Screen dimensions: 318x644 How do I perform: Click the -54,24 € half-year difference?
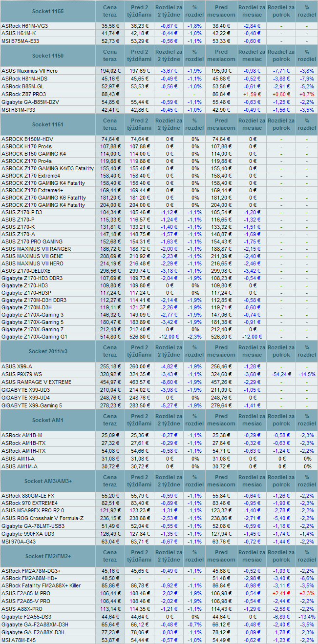point(280,374)
